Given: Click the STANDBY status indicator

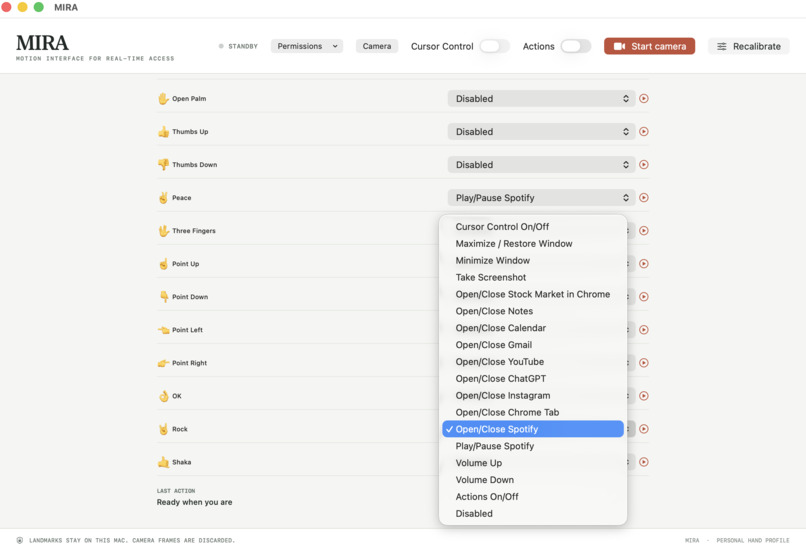Looking at the screenshot, I should 239,46.
